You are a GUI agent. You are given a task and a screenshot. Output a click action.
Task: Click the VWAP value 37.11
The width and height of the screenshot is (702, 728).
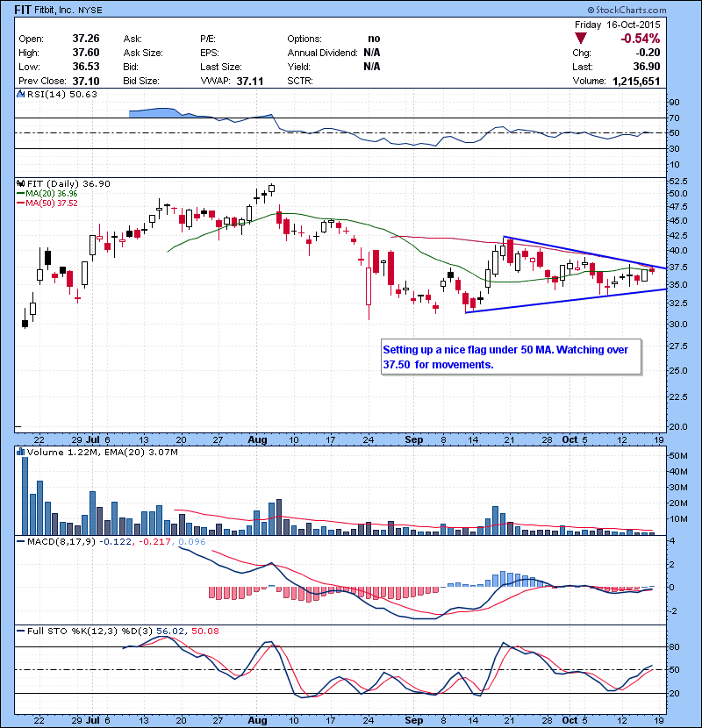click(250, 82)
